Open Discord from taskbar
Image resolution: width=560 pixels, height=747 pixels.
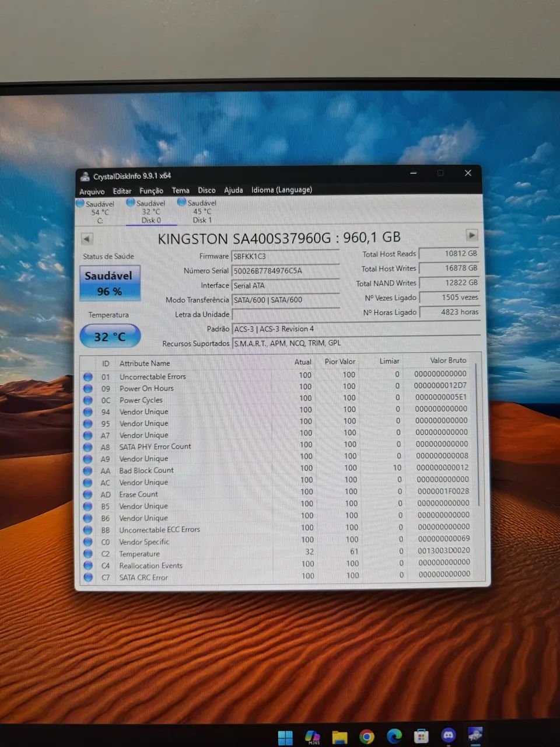pyautogui.click(x=448, y=736)
